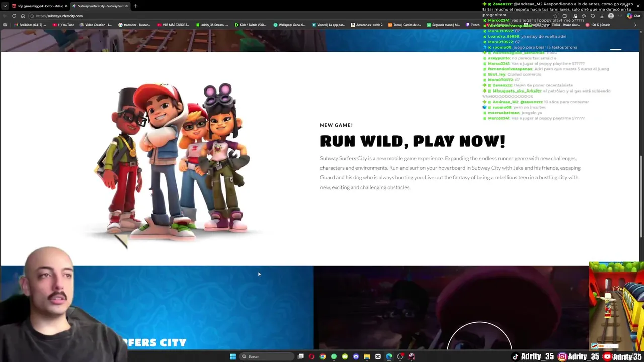Open the Recibidos Gmail bookmark
This screenshot has width=644, height=362.
pos(30,25)
